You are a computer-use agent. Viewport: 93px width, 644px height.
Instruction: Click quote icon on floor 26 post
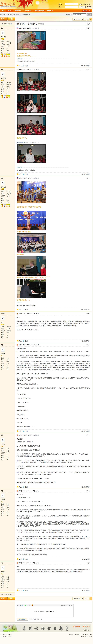pos(24,487)
